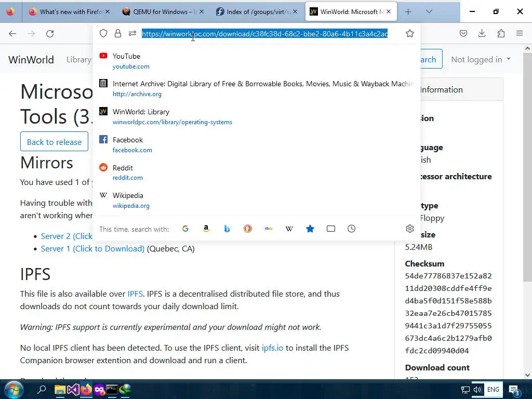Viewport: 532px width, 399px height.
Task: Search this time with Bing
Action: (x=227, y=229)
